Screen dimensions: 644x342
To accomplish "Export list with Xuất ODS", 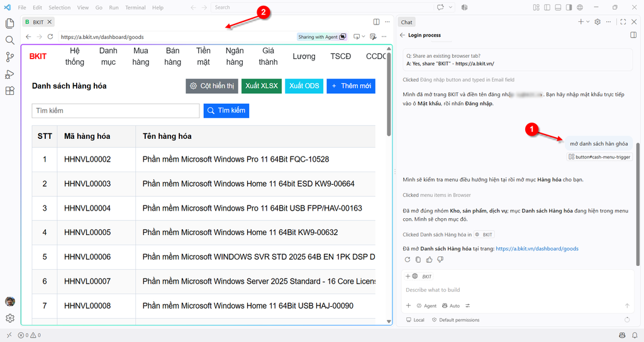I will click(x=304, y=85).
